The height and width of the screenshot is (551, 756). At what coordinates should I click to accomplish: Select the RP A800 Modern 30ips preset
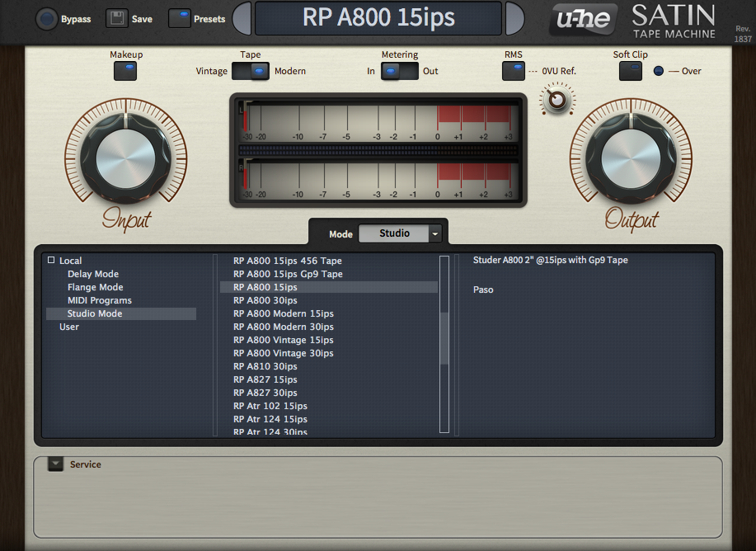[283, 327]
